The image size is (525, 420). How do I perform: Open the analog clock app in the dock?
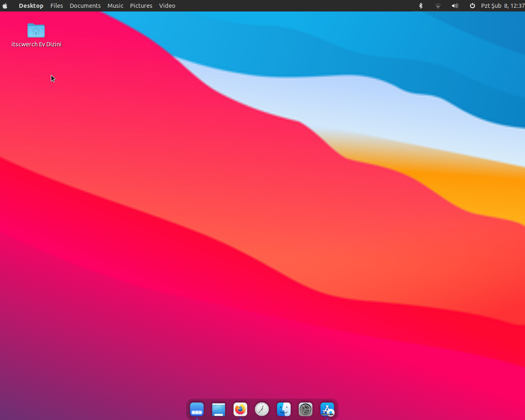click(x=262, y=409)
